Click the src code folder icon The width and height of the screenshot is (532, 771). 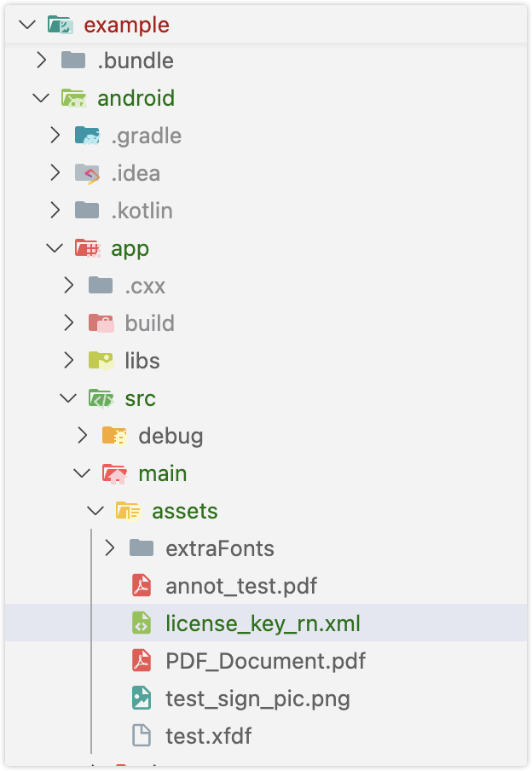[101, 398]
